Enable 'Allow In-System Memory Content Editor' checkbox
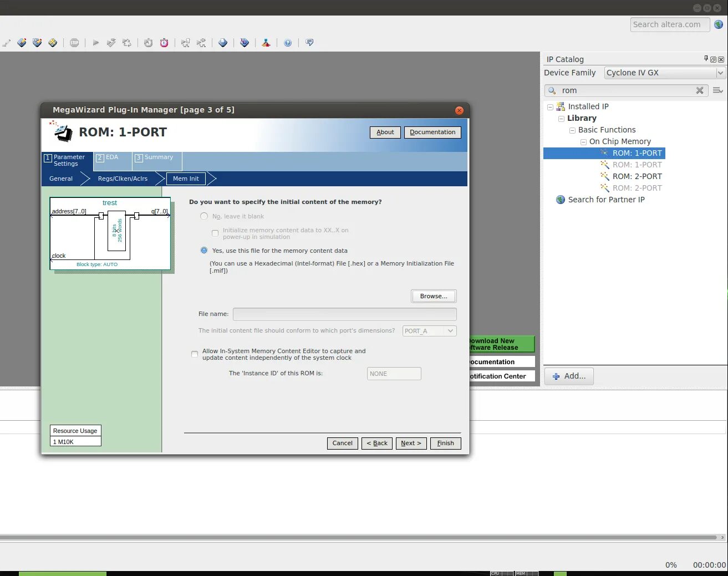 195,354
